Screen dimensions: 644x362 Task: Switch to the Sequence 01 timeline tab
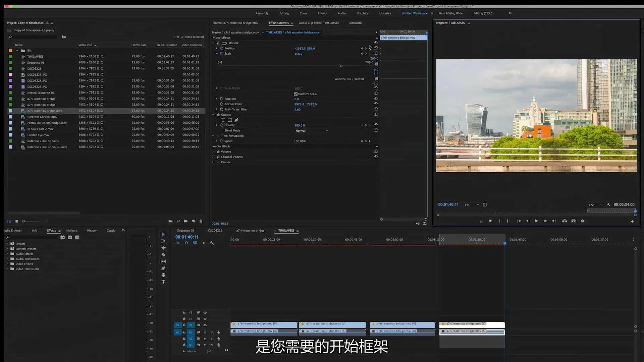click(185, 231)
